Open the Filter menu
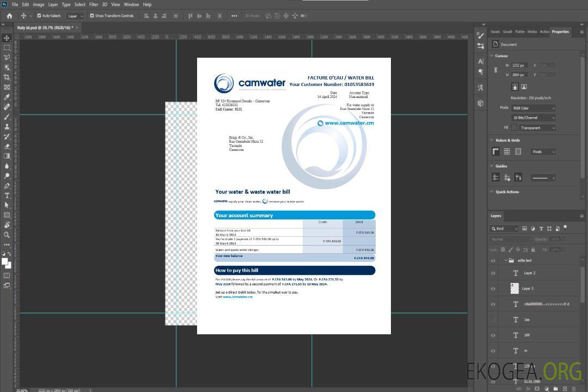 pos(94,4)
